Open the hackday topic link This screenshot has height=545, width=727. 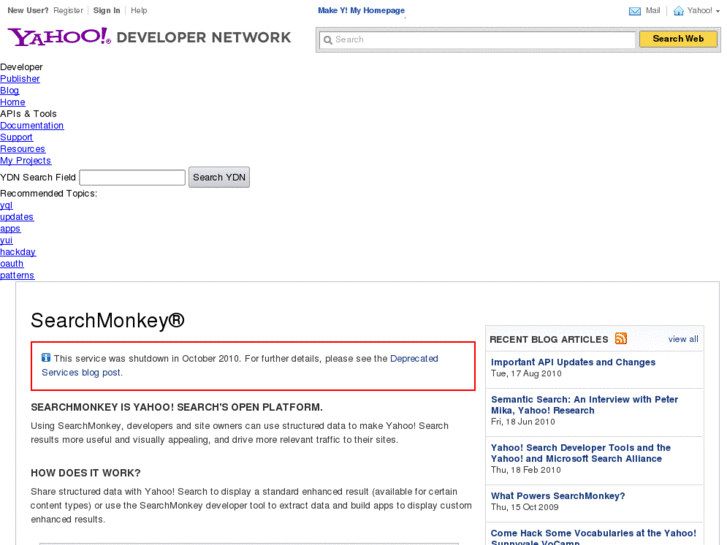18,252
